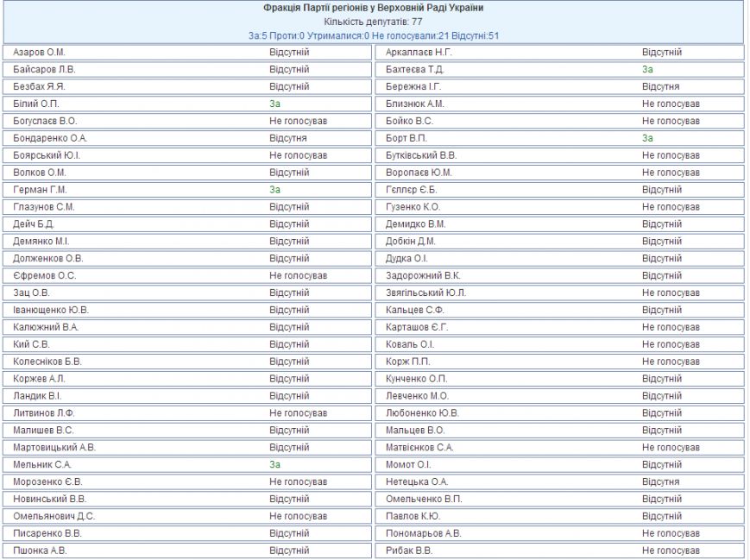
Task: Click the name Новинський В.В.
Action: point(50,500)
